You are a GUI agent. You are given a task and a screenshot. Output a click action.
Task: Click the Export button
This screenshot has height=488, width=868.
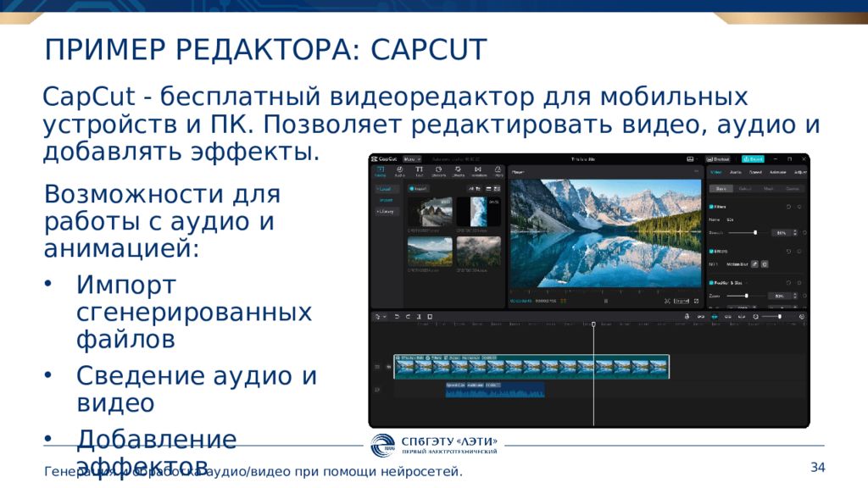pos(753,158)
